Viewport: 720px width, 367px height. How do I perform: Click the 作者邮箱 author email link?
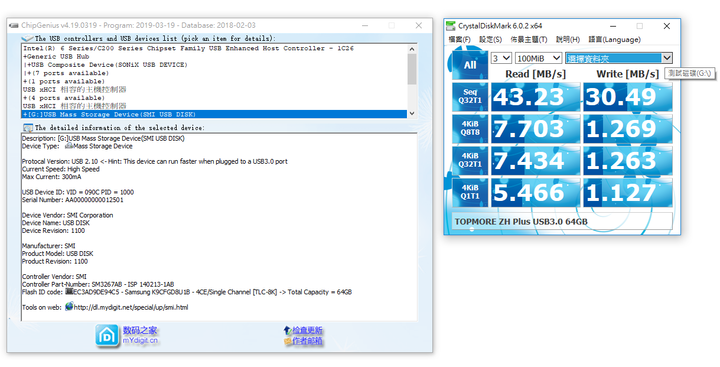tap(307, 341)
